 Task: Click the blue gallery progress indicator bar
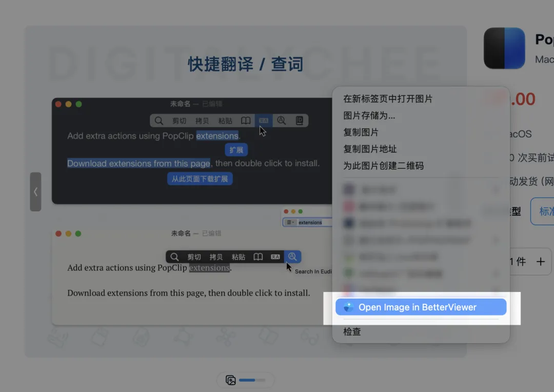[247, 380]
